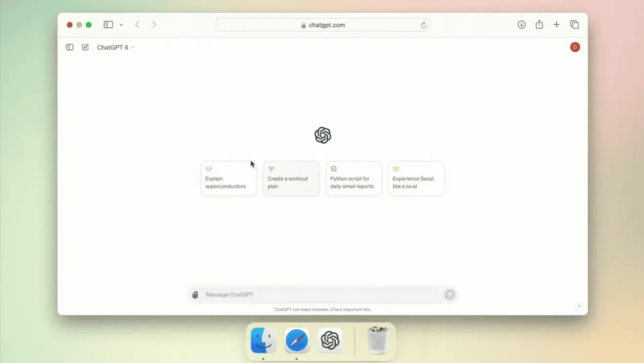Open the account menu via the D avatar
Image resolution: width=644 pixels, height=363 pixels.
[575, 47]
